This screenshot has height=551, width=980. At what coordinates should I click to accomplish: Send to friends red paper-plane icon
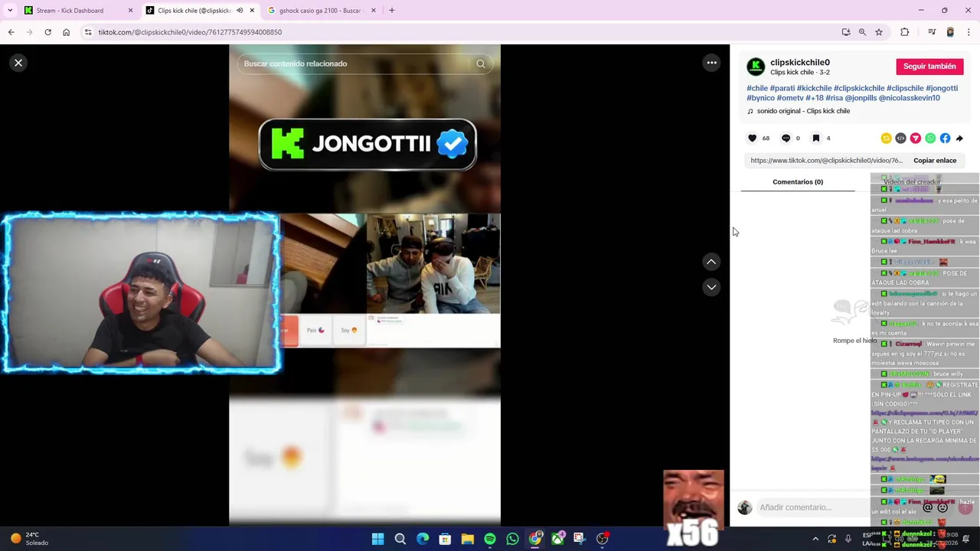coord(916,139)
